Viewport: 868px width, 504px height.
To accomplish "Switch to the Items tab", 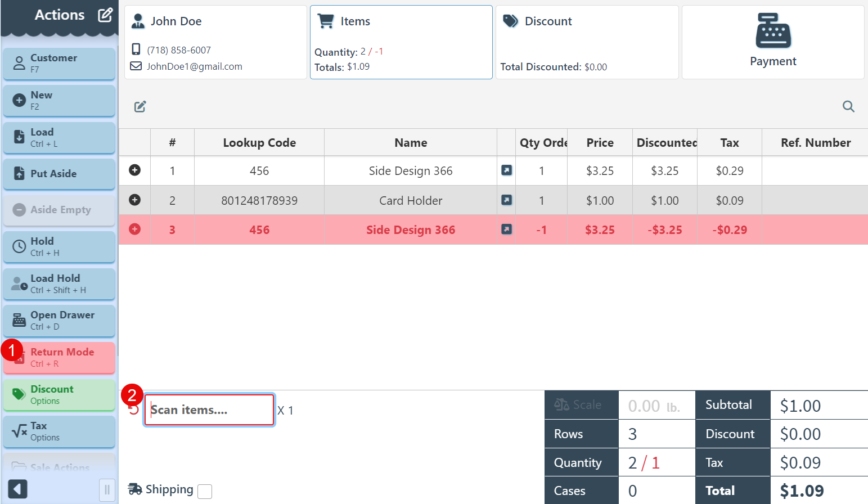I will 401,42.
